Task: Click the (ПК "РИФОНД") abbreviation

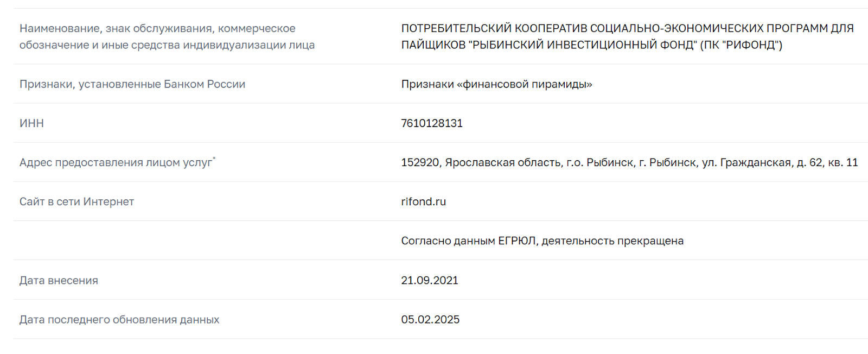Action: click(741, 45)
